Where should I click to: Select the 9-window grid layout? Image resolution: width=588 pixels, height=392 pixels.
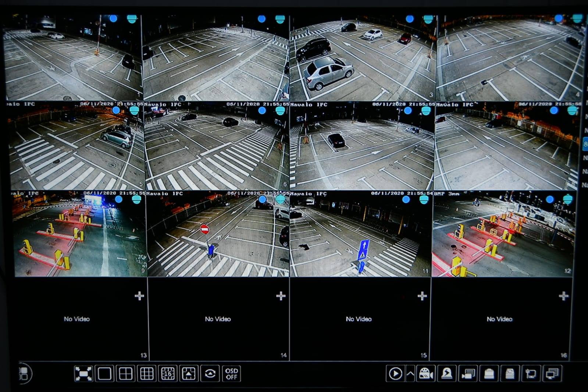(147, 374)
